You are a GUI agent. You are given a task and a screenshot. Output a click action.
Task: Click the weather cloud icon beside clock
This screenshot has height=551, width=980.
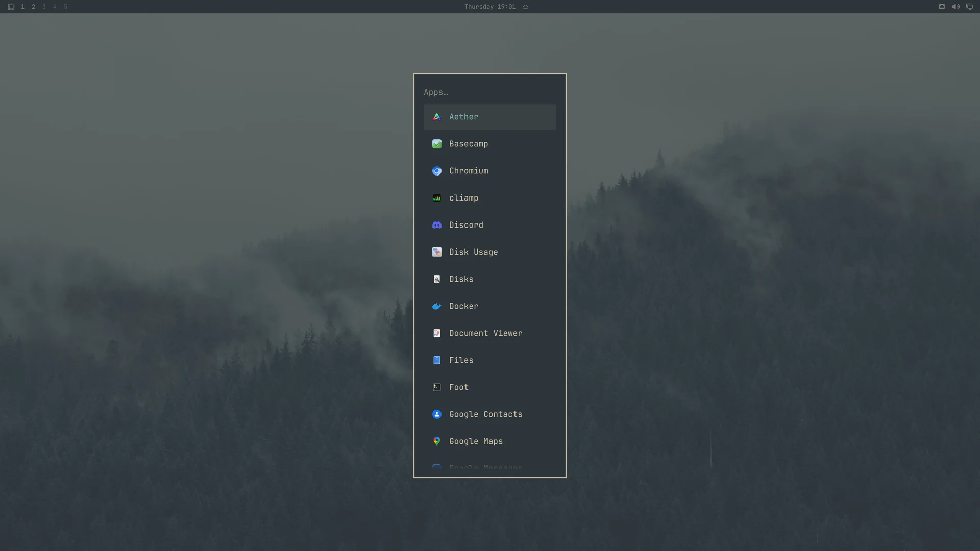click(x=525, y=7)
